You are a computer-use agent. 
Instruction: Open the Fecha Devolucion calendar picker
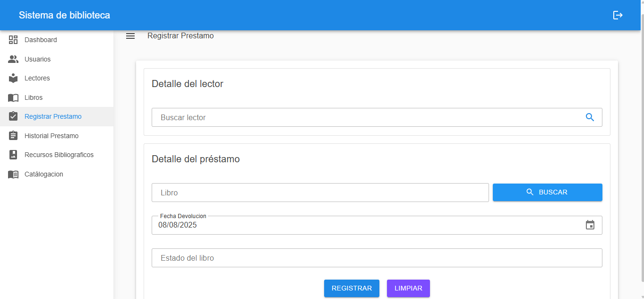point(590,225)
